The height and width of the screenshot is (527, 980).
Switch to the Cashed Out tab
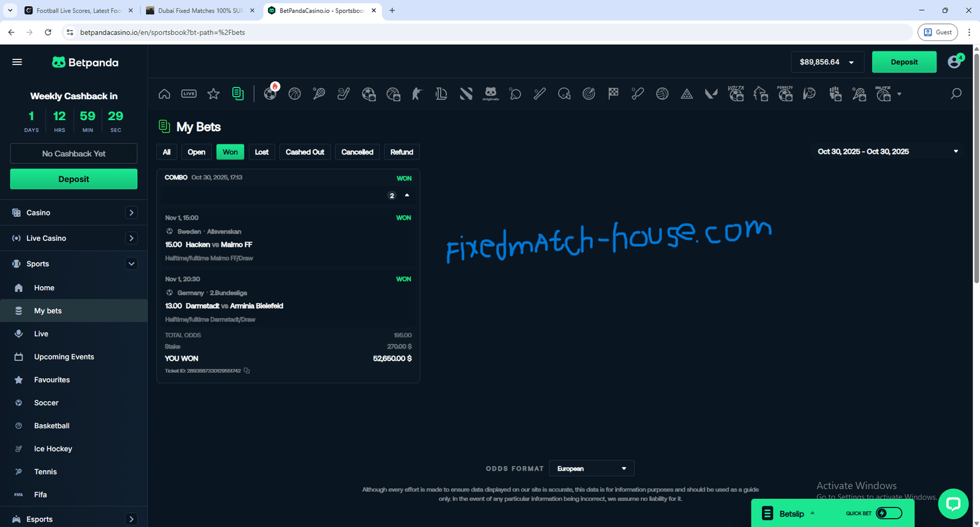point(304,152)
